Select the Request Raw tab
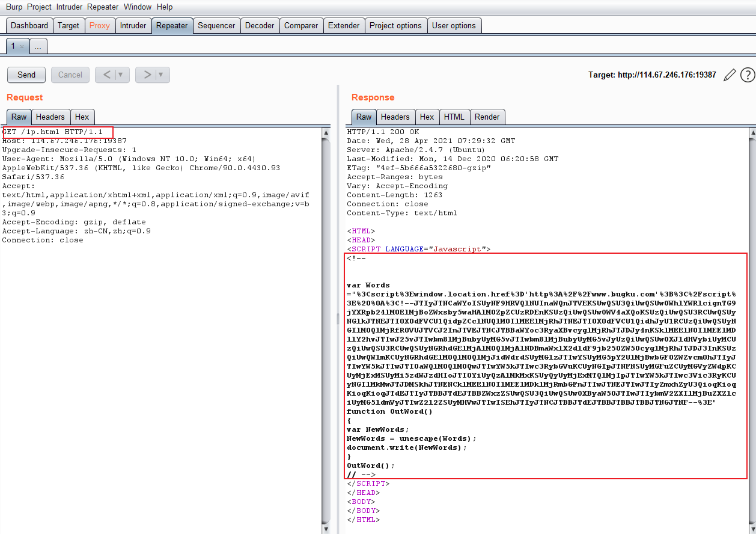Screen dimensions: 756x534 19,117
